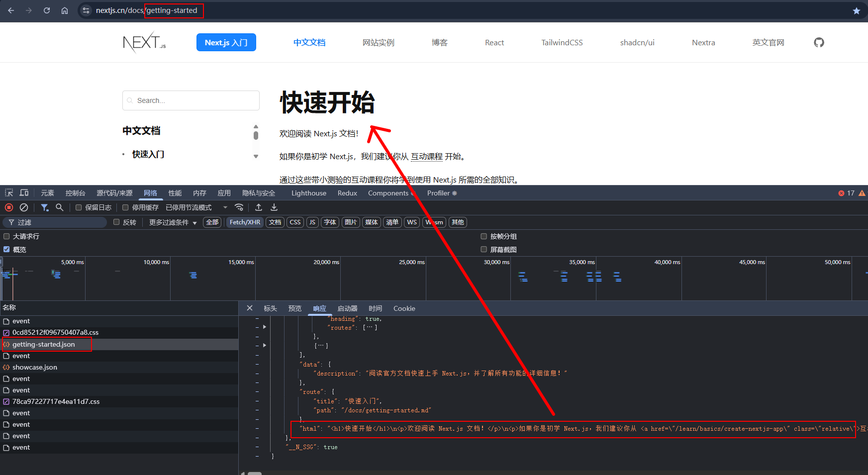Follow the 互动课程 link in the article

tap(427, 157)
